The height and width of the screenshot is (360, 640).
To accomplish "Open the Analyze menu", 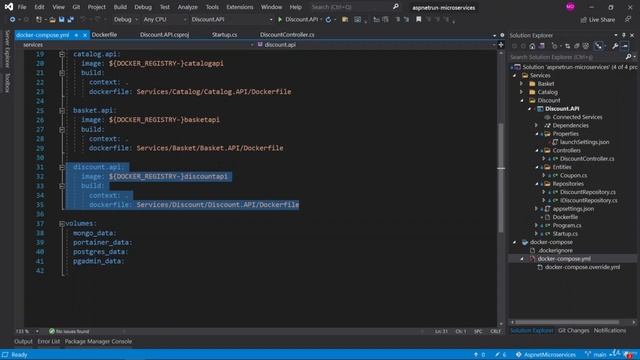I will click(187, 7).
